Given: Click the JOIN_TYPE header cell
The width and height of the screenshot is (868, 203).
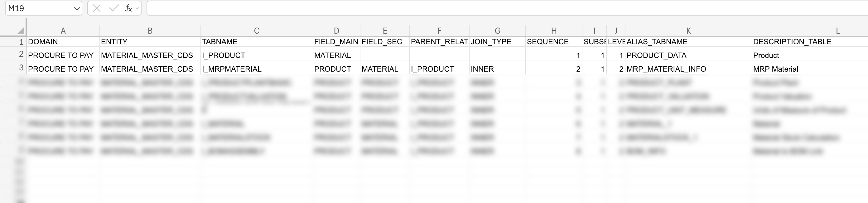Looking at the screenshot, I should (491, 42).
